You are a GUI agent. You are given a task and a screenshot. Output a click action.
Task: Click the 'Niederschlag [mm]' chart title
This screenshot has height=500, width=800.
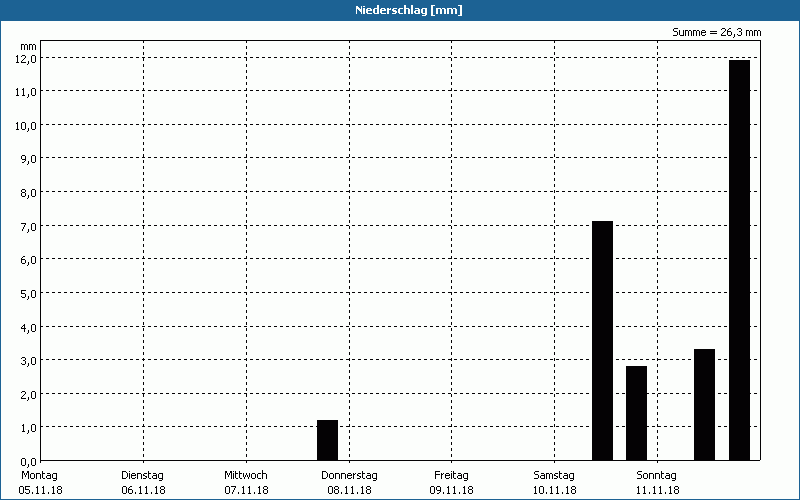[409, 10]
